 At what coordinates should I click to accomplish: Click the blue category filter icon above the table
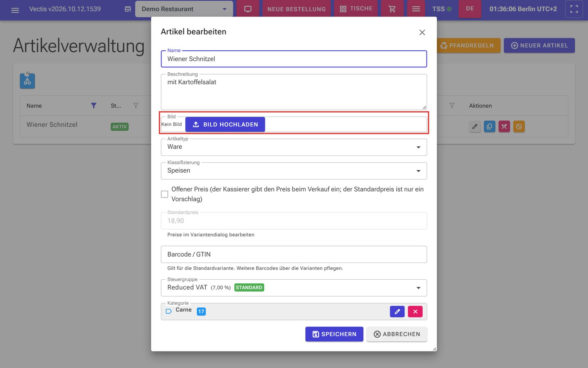point(27,81)
